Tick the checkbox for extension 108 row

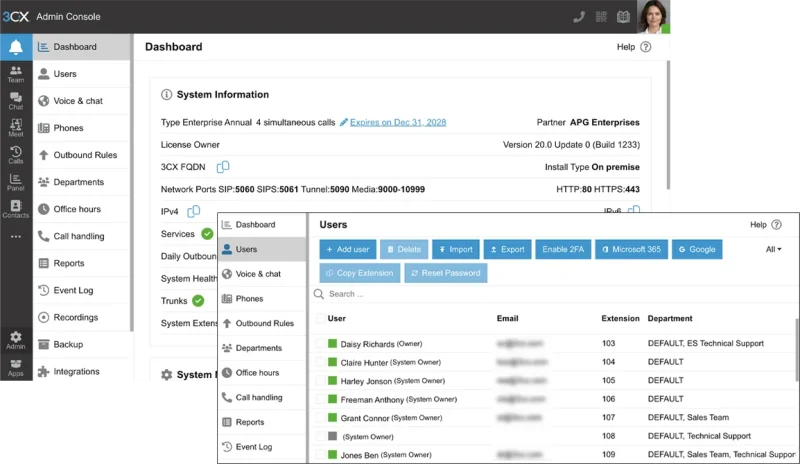coord(320,436)
